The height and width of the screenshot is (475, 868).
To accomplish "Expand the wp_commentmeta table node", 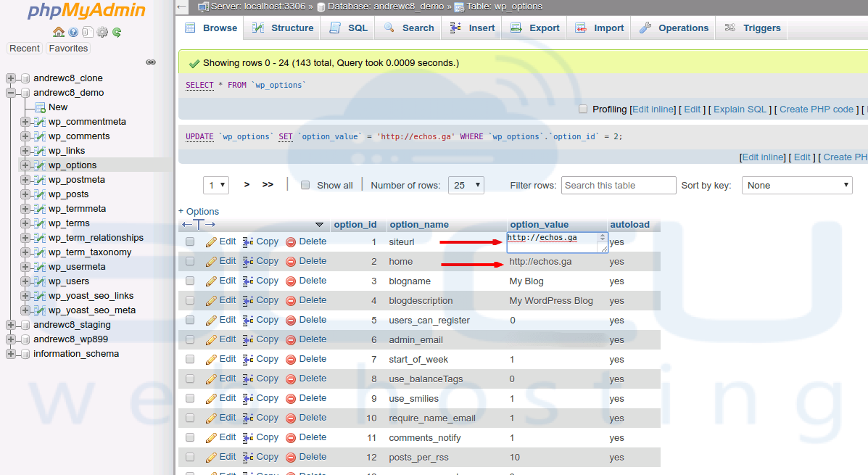I will click(x=25, y=122).
